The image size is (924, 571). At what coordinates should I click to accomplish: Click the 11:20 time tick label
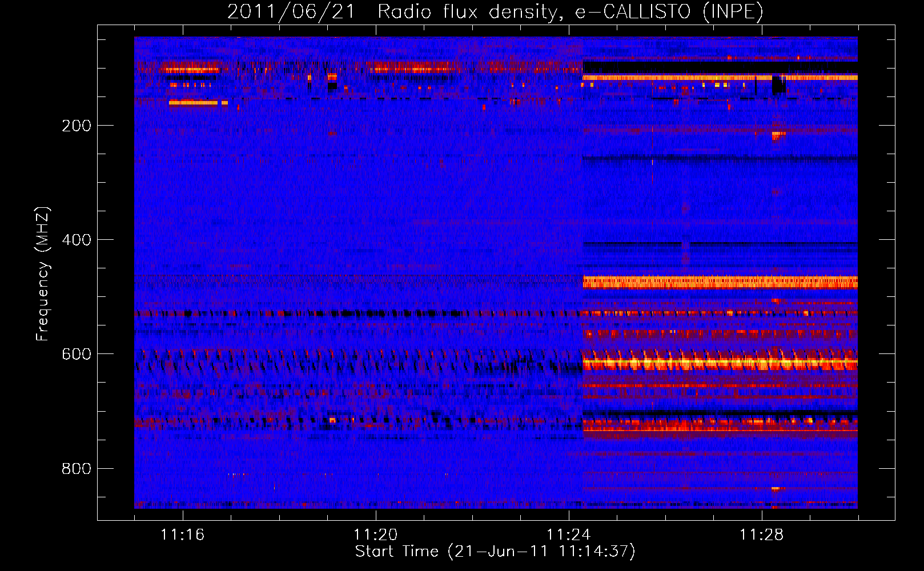point(375,534)
